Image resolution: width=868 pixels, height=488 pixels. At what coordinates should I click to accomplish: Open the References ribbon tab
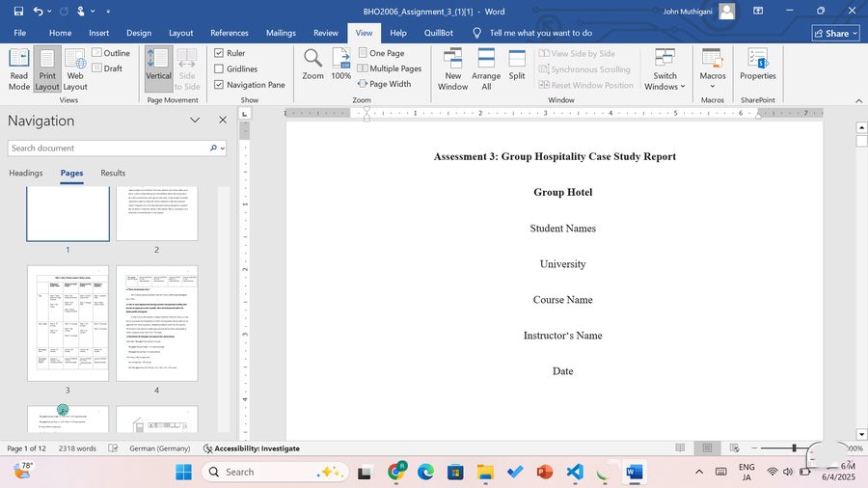(230, 33)
